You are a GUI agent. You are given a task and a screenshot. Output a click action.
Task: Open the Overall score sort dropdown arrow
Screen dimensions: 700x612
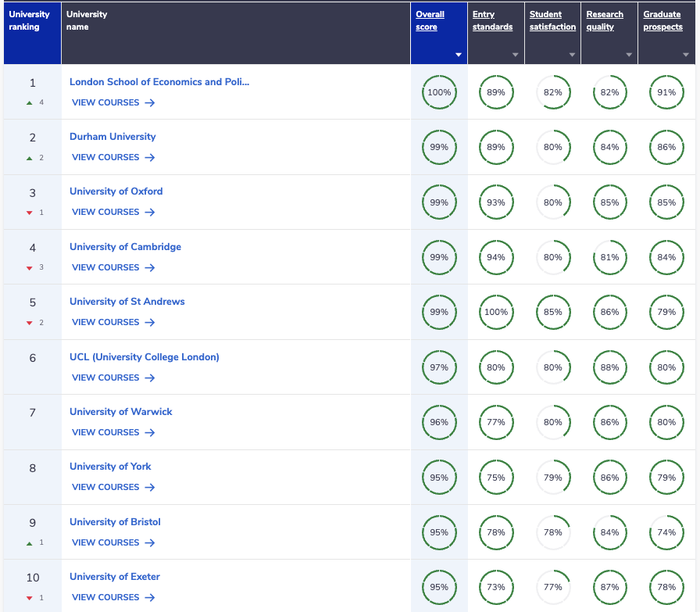point(459,55)
